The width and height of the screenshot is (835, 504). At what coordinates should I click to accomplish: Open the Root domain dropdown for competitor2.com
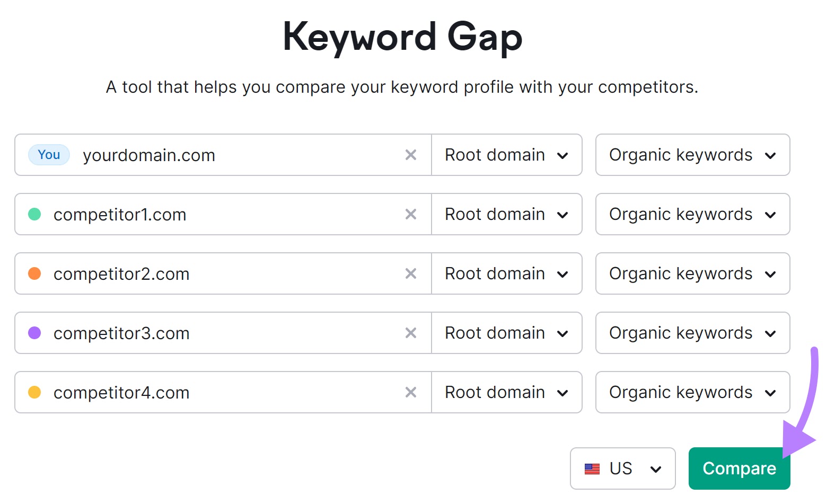(x=506, y=273)
